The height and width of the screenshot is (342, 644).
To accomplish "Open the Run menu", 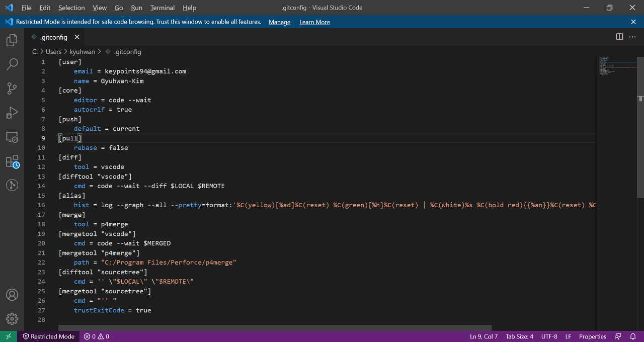I will [x=136, y=8].
